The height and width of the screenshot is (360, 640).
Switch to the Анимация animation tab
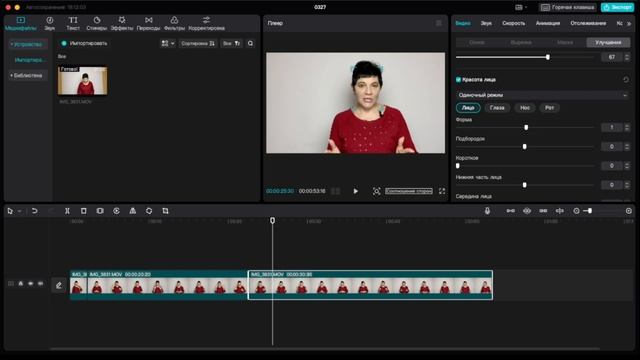coord(548,23)
